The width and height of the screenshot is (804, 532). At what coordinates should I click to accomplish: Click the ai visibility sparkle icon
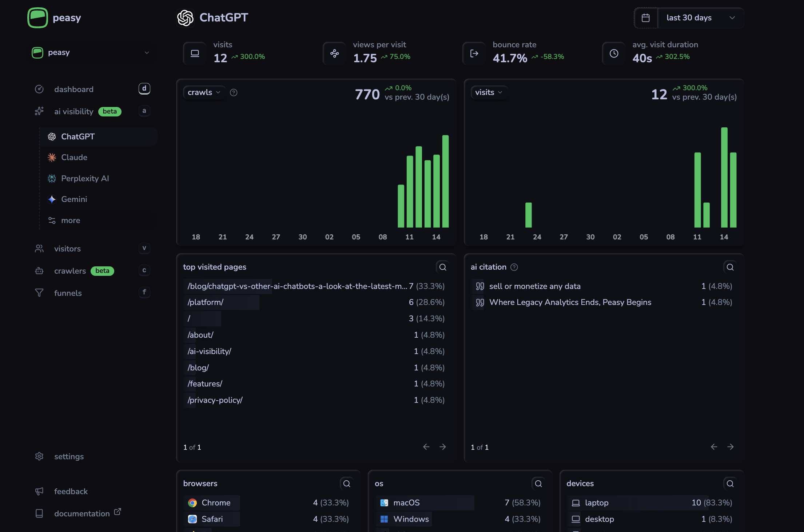(x=39, y=111)
